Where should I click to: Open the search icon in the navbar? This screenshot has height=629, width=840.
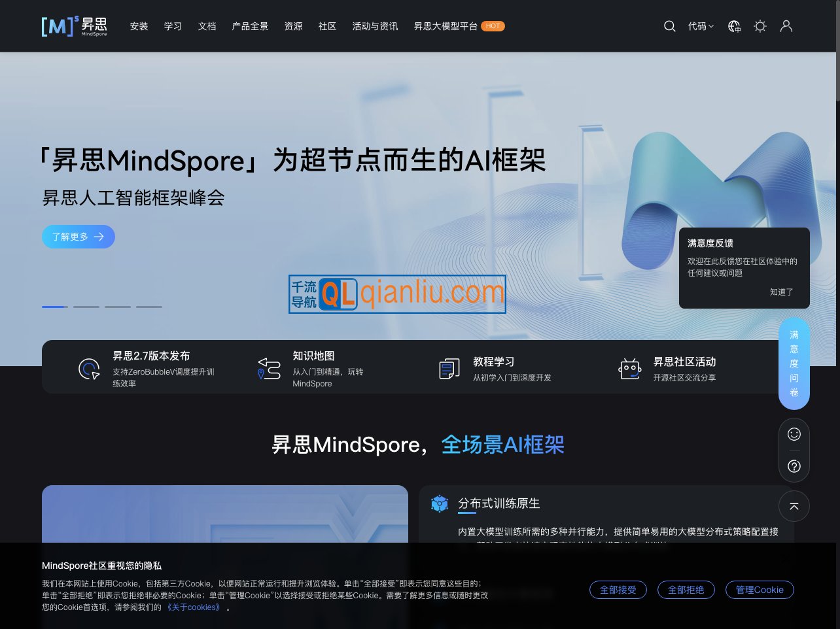pos(669,26)
